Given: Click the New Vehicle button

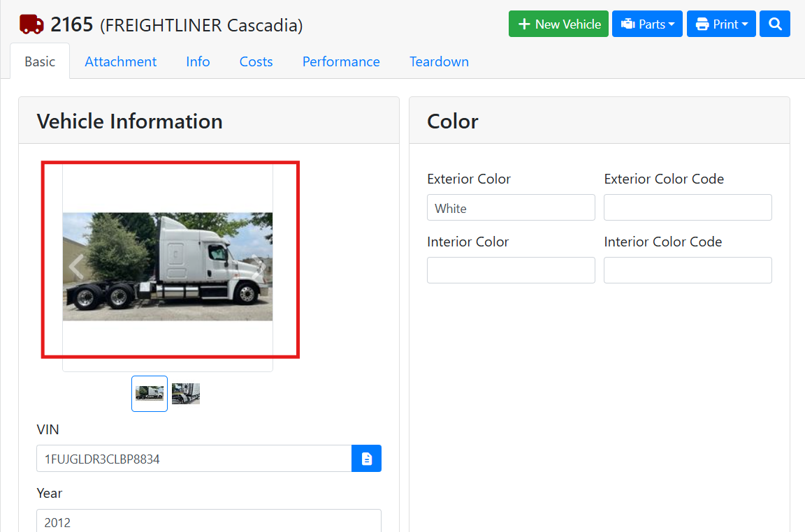Looking at the screenshot, I should 558,24.
